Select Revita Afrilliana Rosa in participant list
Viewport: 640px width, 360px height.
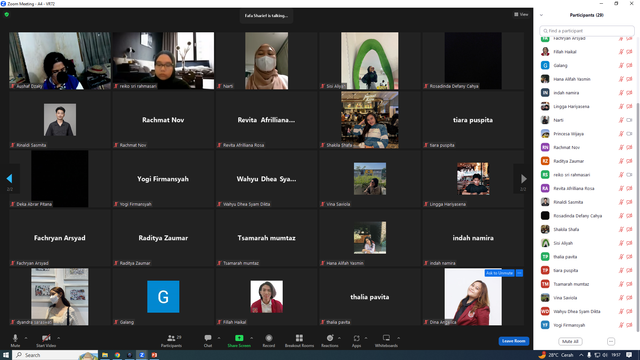586,189
